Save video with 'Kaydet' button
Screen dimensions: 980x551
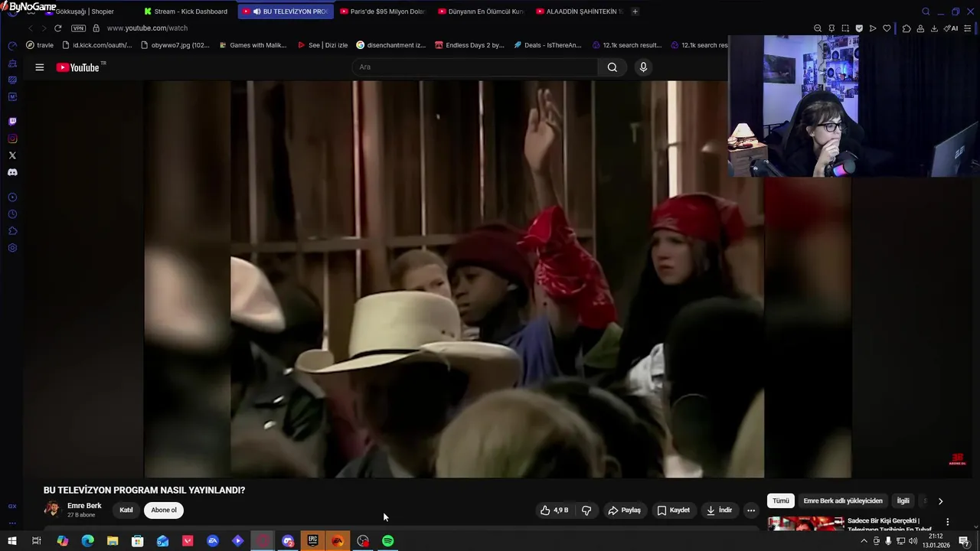tap(673, 510)
